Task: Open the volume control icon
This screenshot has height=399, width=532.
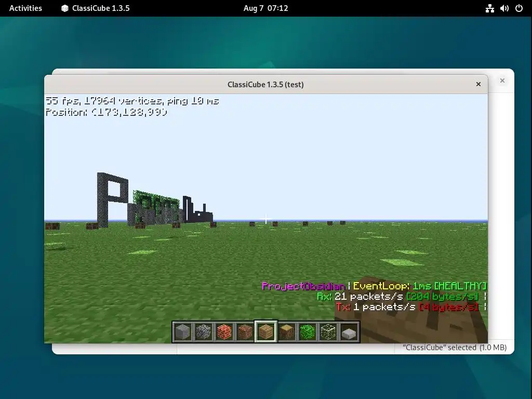Action: coord(504,8)
